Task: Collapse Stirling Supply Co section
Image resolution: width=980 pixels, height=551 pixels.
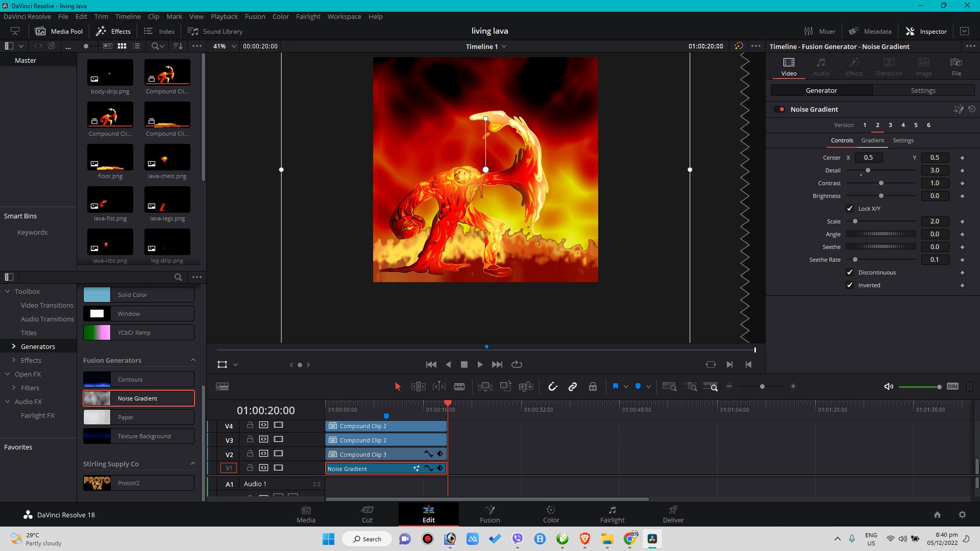Action: click(x=193, y=464)
